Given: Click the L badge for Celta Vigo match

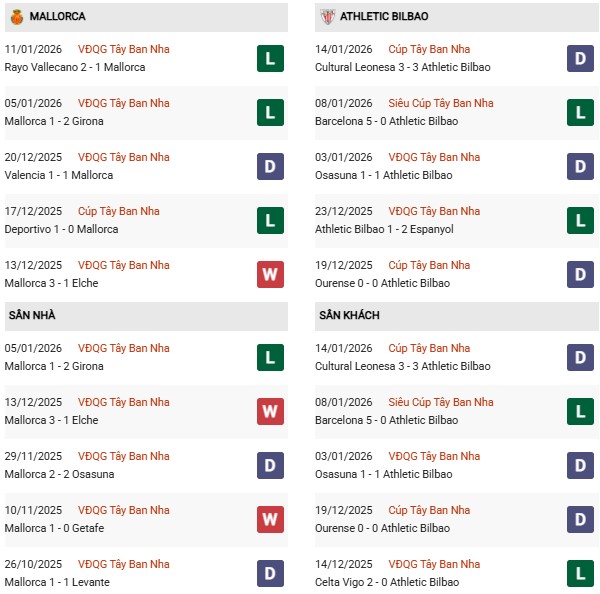Looking at the screenshot, I should [x=580, y=574].
